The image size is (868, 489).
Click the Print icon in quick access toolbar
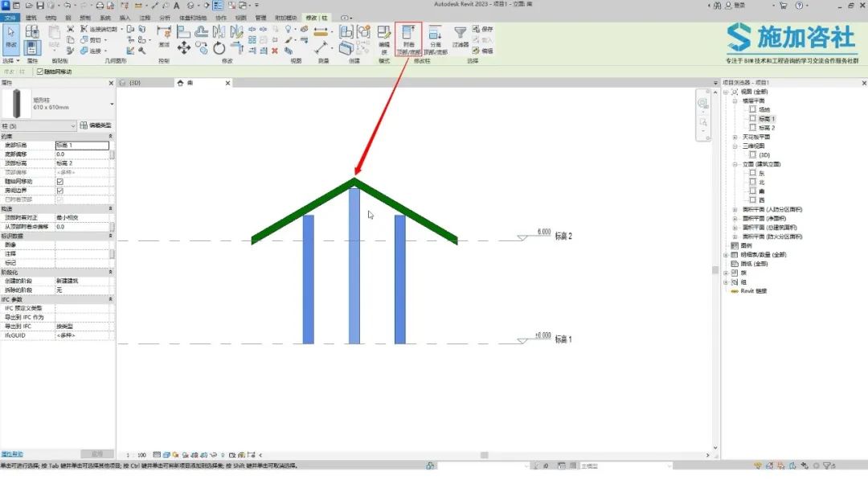pyautogui.click(x=100, y=5)
